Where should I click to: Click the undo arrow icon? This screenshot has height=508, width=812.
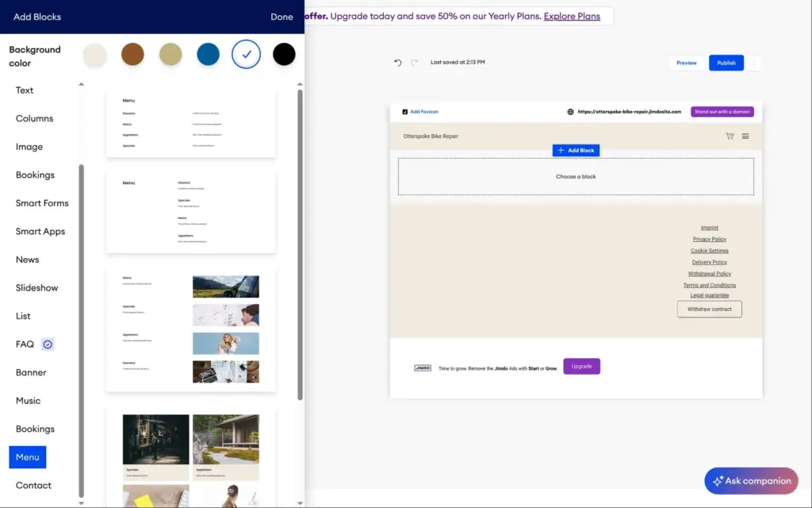tap(398, 63)
